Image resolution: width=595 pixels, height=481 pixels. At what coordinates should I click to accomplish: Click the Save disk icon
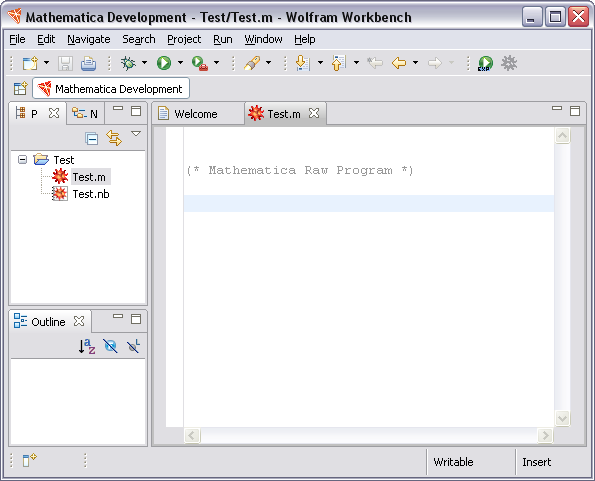[x=65, y=63]
